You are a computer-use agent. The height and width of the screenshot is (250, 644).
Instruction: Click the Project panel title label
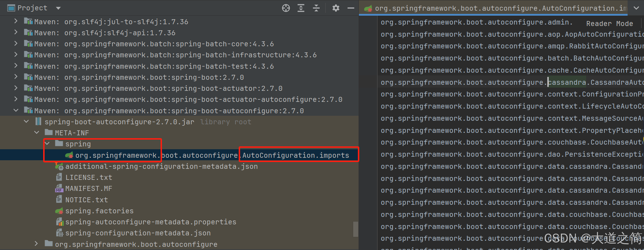point(32,8)
